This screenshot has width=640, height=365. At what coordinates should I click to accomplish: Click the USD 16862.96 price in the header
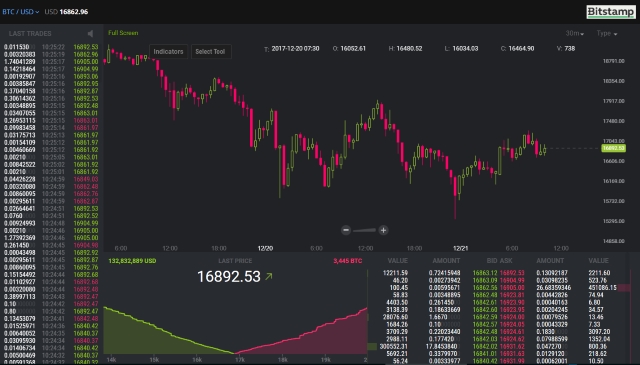[x=66, y=12]
